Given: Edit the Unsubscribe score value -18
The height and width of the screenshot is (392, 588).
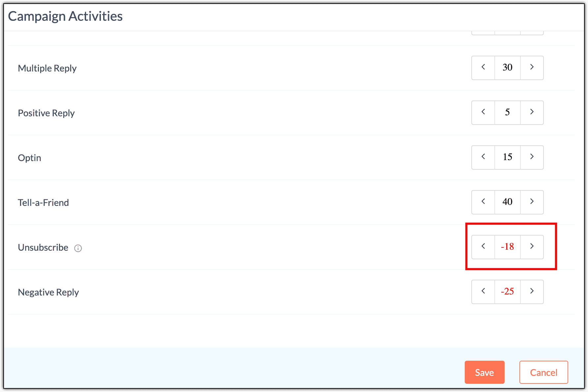Looking at the screenshot, I should 507,247.
